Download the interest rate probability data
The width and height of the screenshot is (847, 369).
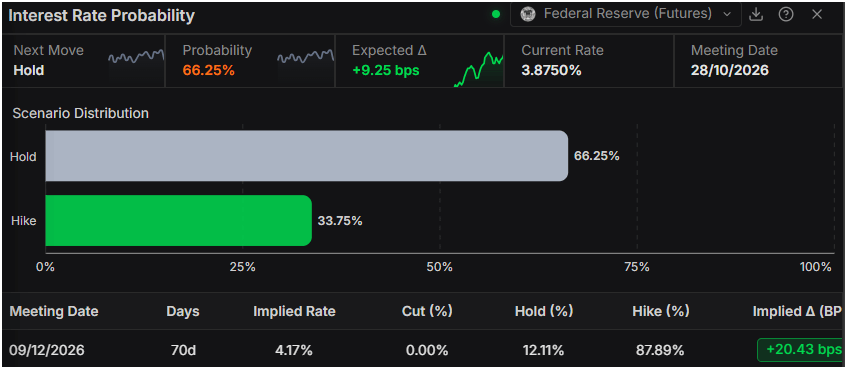(x=756, y=15)
